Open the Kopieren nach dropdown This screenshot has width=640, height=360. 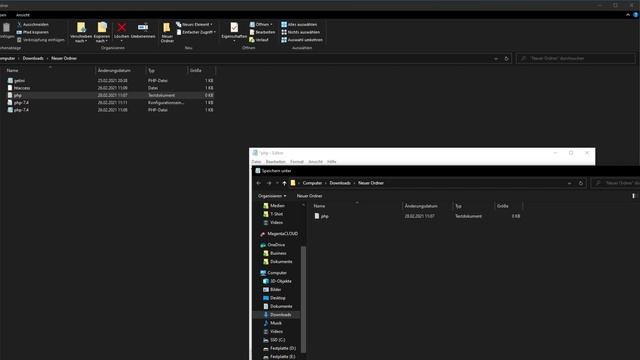(x=102, y=32)
